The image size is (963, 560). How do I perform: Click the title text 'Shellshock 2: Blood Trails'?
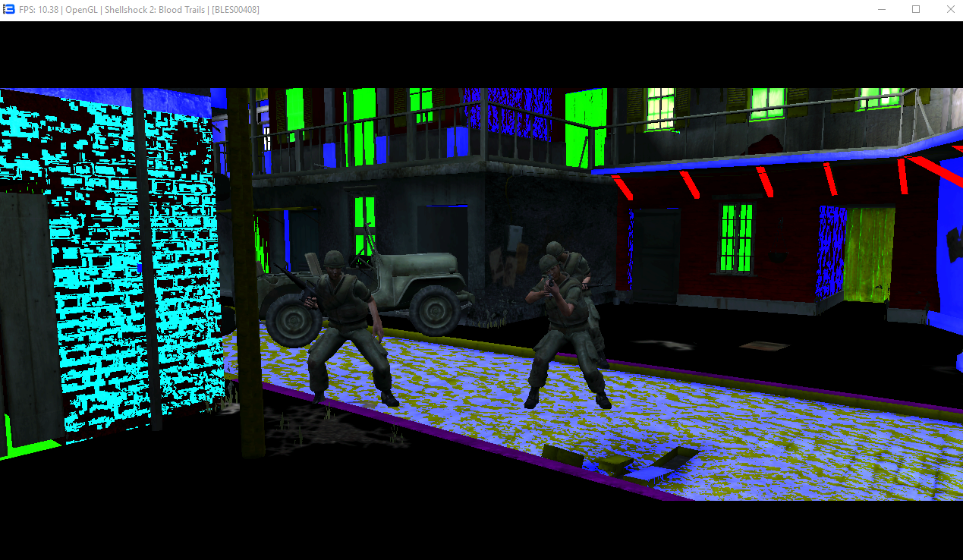(x=155, y=10)
